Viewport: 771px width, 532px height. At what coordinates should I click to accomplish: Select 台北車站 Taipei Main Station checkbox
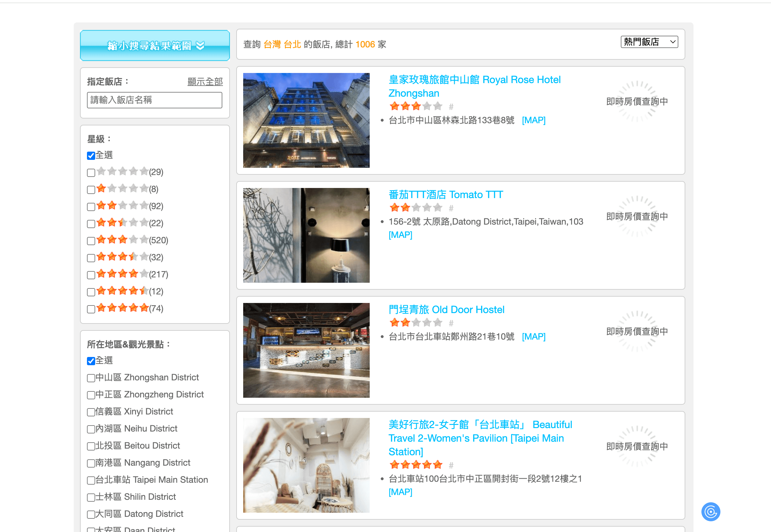(91, 480)
